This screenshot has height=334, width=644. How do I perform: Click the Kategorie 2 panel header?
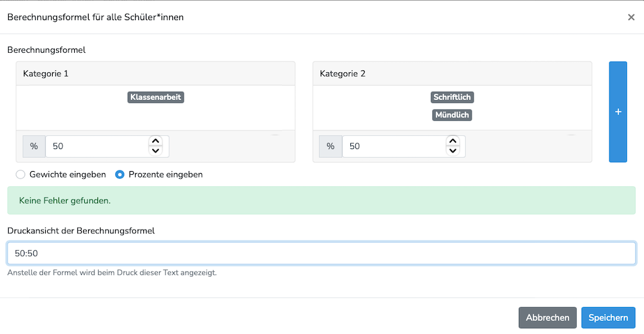(x=452, y=74)
